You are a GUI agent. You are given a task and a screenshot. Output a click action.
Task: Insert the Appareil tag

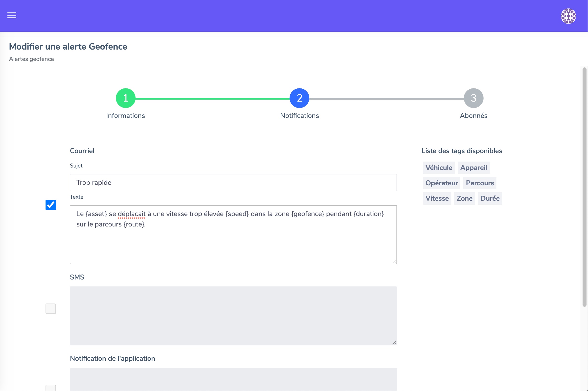473,168
